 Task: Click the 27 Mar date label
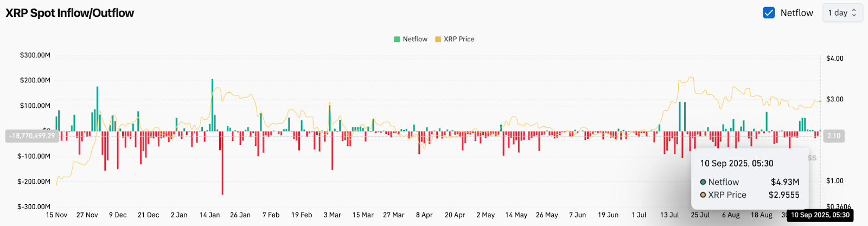(x=394, y=215)
